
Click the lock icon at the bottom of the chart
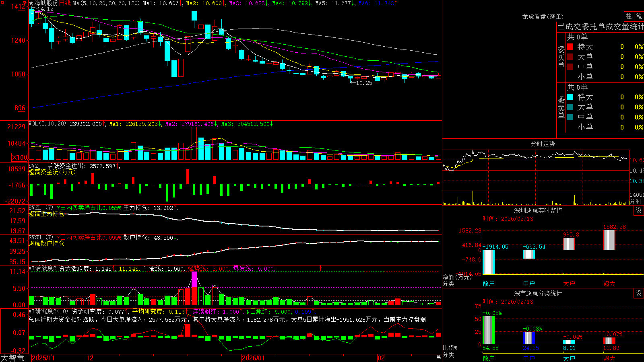click(x=438, y=357)
